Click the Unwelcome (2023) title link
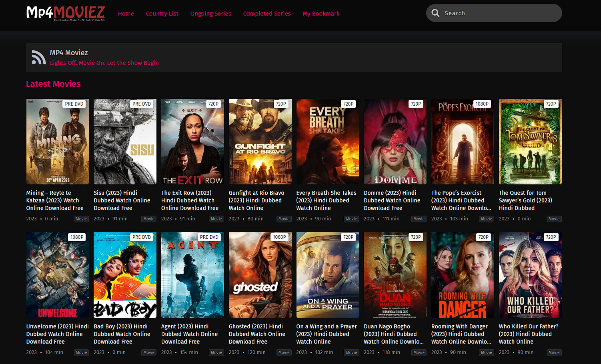The height and width of the screenshot is (364, 601). click(58, 334)
